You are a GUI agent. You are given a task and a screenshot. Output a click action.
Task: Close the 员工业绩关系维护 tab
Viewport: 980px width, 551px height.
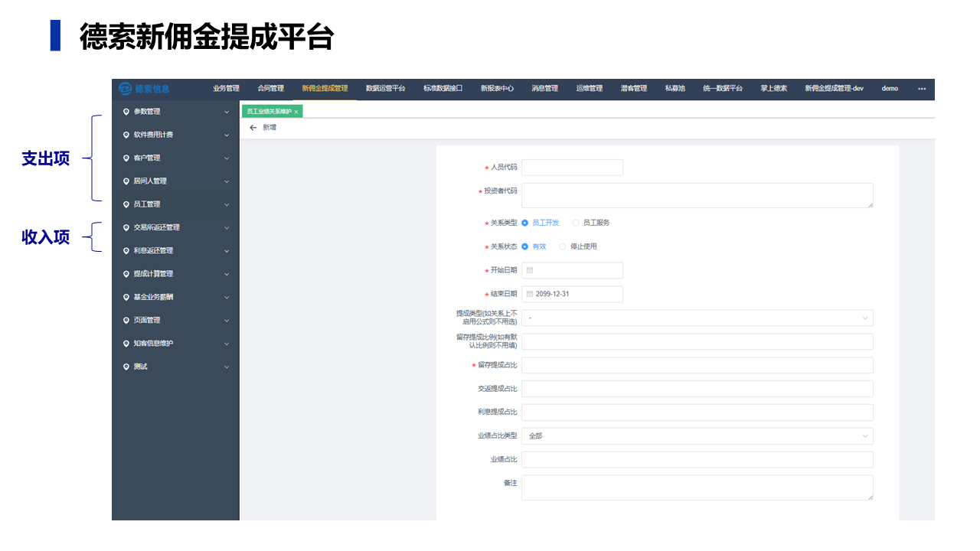(296, 112)
